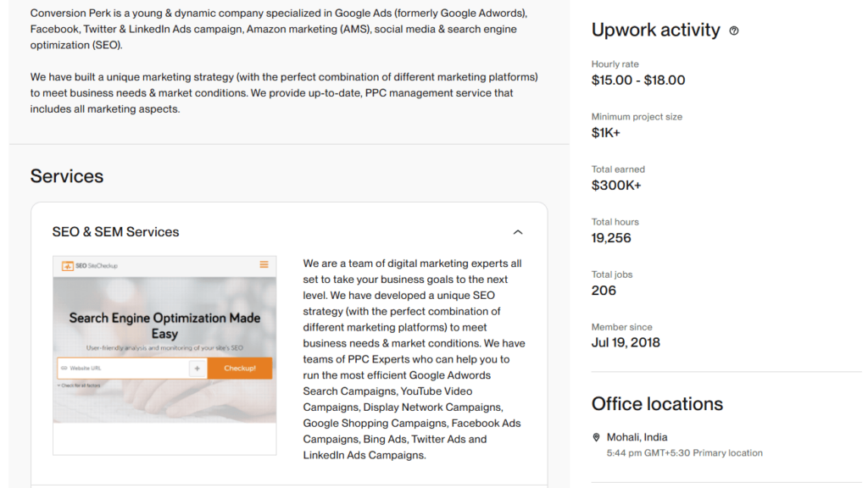Open the SEO SiteCheckup hamburger menu icon
The height and width of the screenshot is (488, 868).
pyautogui.click(x=264, y=265)
